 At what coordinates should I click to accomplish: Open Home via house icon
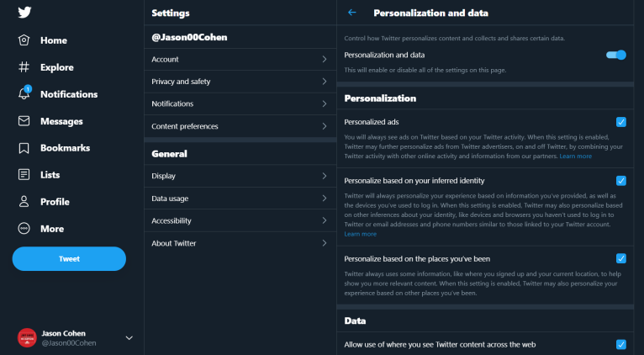[24, 40]
